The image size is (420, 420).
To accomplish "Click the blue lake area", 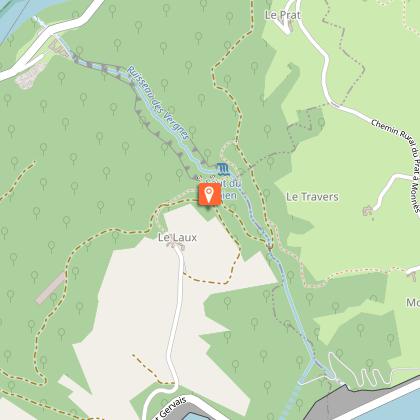I will [392, 409].
